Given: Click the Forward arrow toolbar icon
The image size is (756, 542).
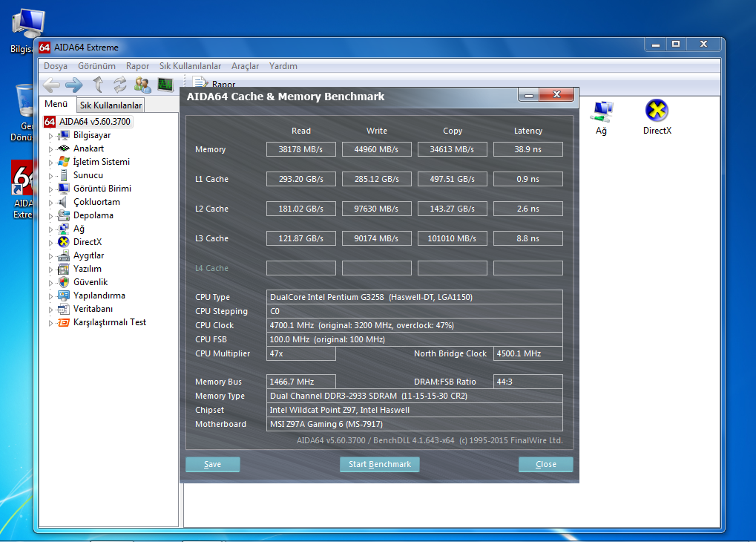Looking at the screenshot, I should click(73, 85).
